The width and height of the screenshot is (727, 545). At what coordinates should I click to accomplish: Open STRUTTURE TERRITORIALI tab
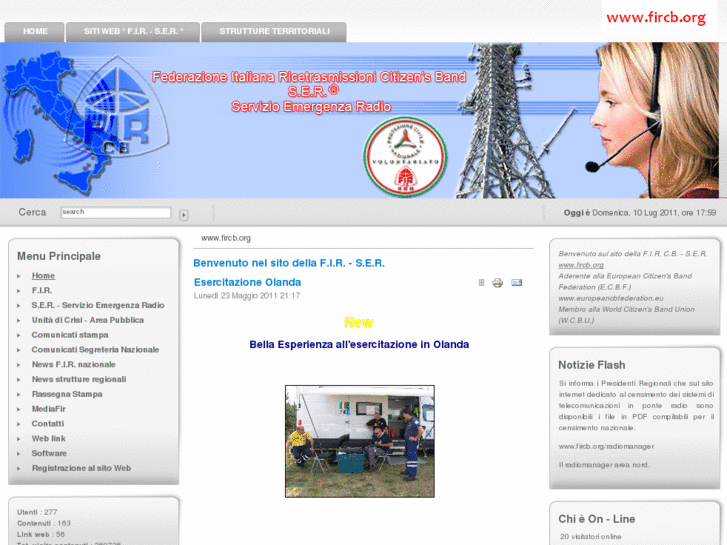274,32
